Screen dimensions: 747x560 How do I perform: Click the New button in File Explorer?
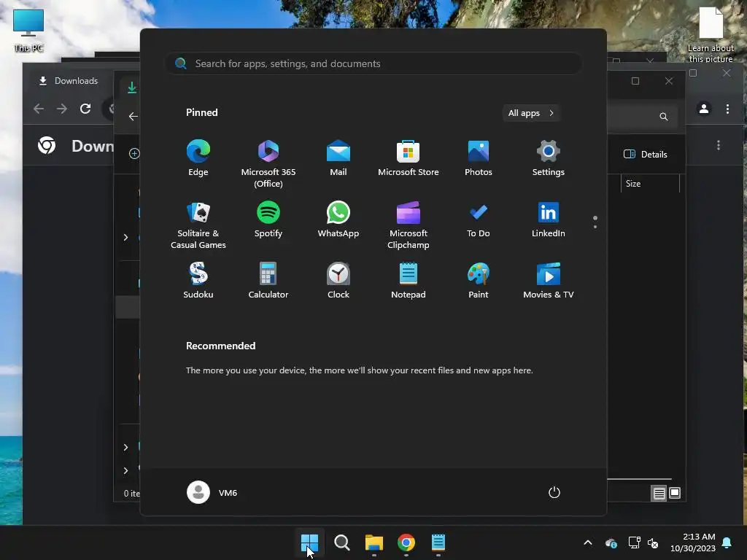coord(134,153)
